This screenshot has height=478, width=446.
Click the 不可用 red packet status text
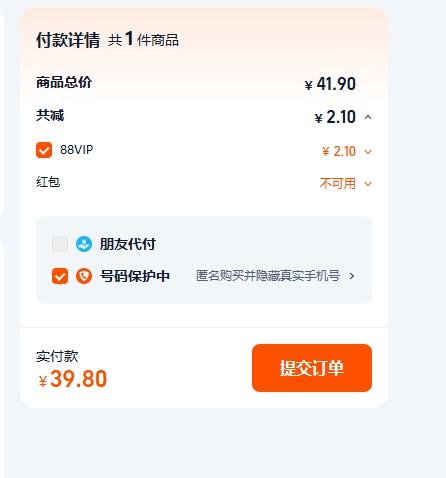pyautogui.click(x=338, y=183)
